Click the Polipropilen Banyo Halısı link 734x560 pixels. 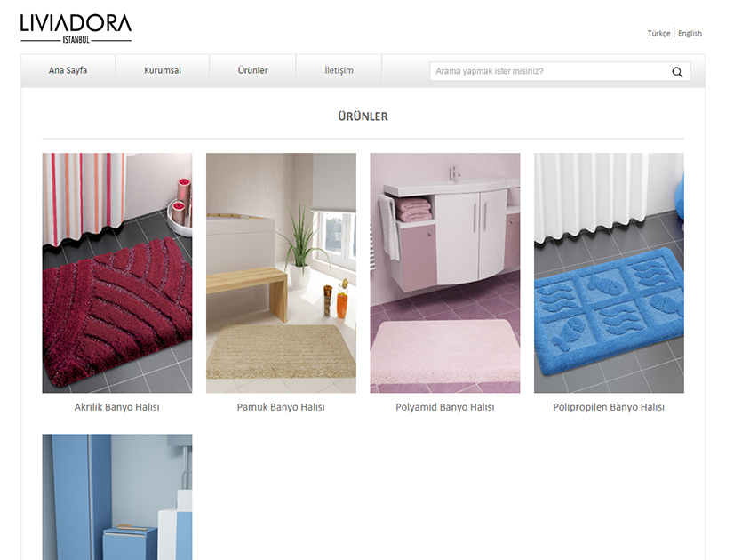(609, 407)
